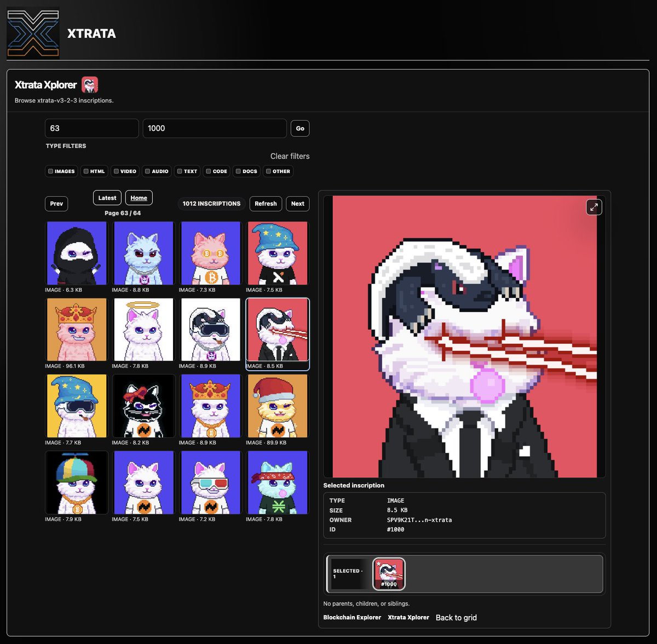Enable the VIDEO type filter
This screenshot has width=657, height=644.
pos(125,171)
